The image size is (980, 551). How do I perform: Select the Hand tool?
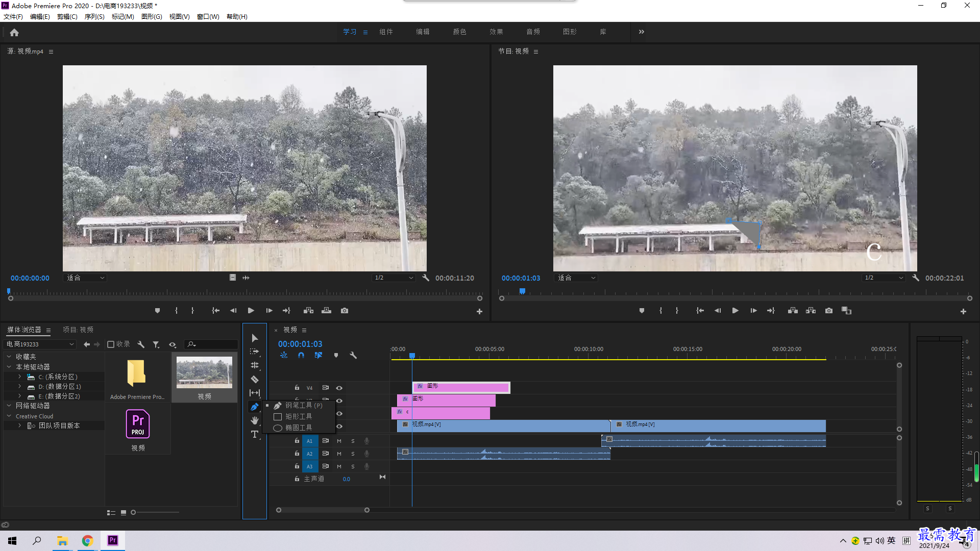(x=255, y=420)
